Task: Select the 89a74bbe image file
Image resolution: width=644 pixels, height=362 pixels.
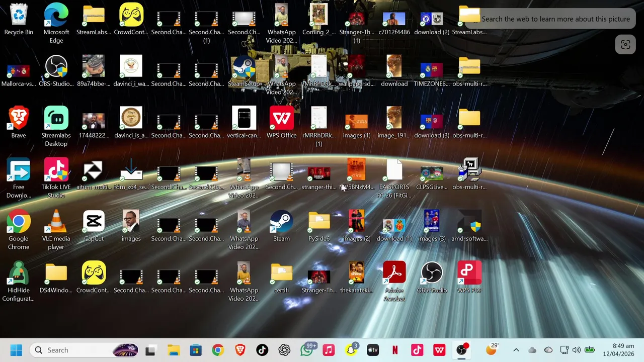Action: click(94, 71)
